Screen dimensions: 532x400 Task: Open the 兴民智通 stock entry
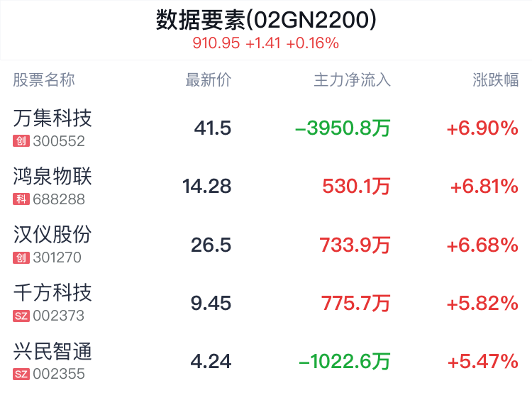click(x=266, y=361)
